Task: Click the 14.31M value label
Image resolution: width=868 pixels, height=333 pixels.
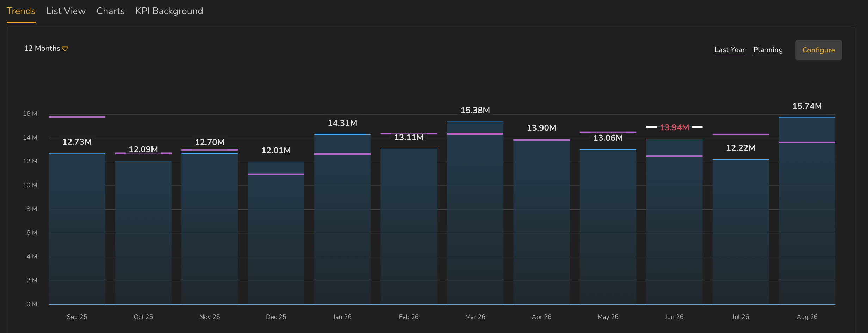Action: coord(342,123)
